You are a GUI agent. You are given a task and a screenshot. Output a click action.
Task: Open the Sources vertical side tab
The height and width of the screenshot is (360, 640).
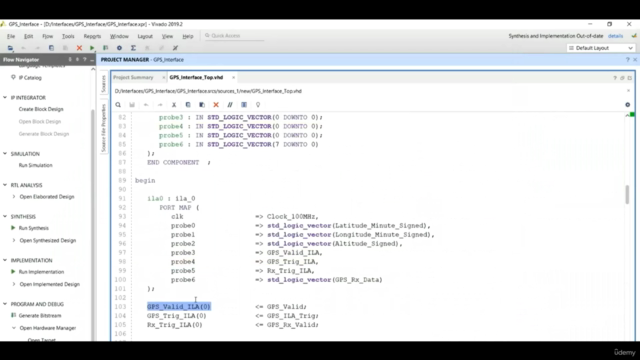pos(104,83)
